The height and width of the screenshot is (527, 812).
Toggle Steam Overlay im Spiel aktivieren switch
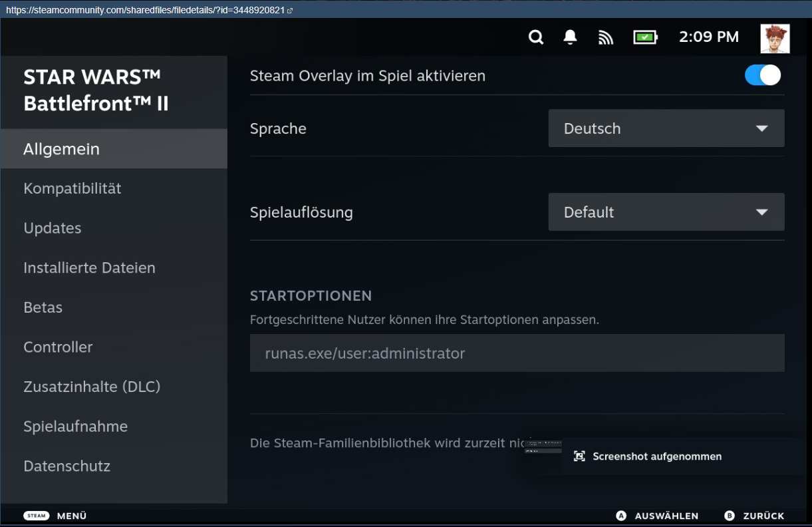coord(763,75)
